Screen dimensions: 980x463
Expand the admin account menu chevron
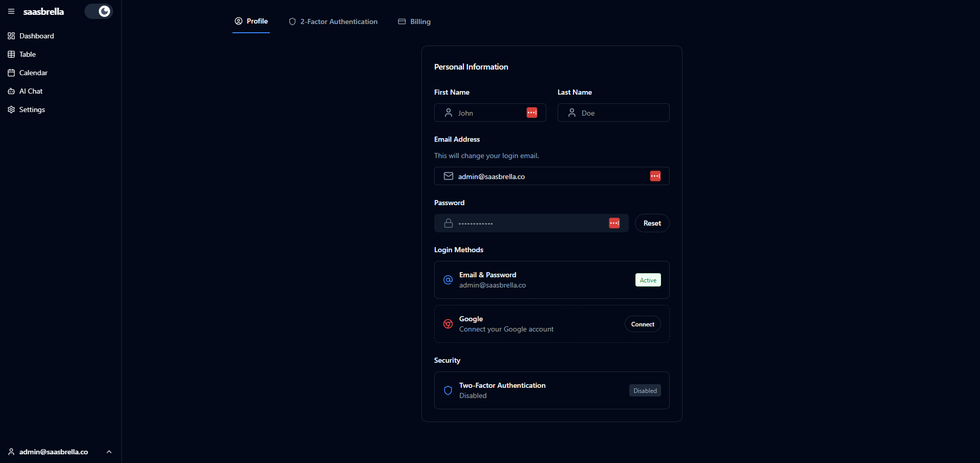[109, 452]
